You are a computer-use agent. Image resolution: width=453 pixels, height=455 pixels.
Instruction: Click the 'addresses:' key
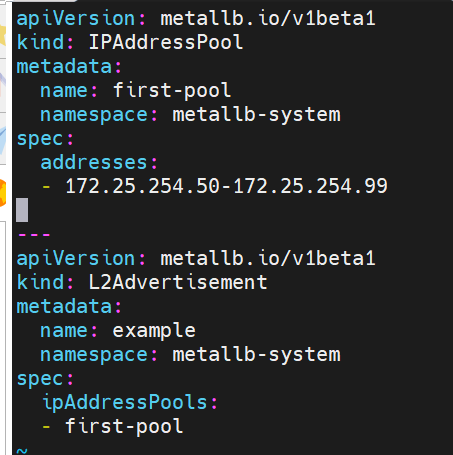click(x=99, y=163)
